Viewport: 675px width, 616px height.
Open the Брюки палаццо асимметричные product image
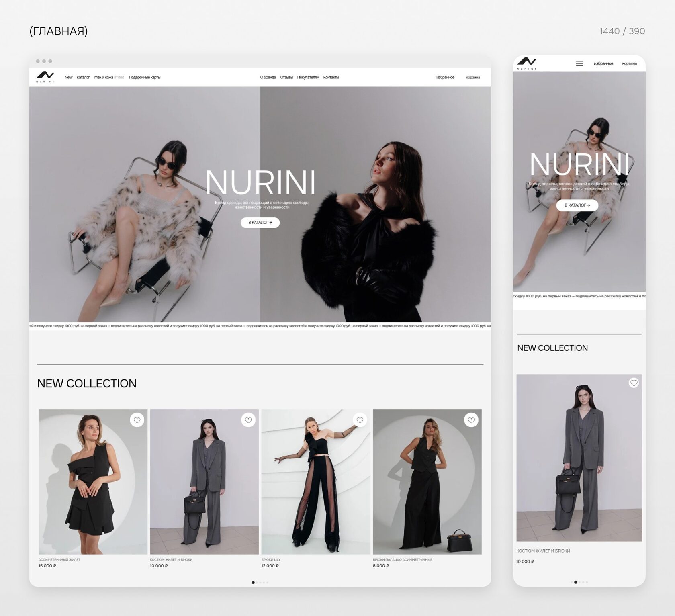[x=427, y=482]
